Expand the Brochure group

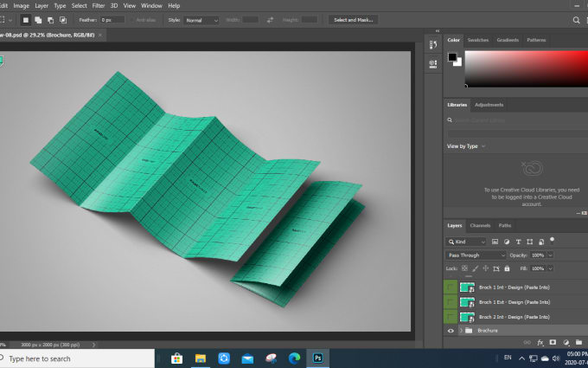click(x=461, y=331)
